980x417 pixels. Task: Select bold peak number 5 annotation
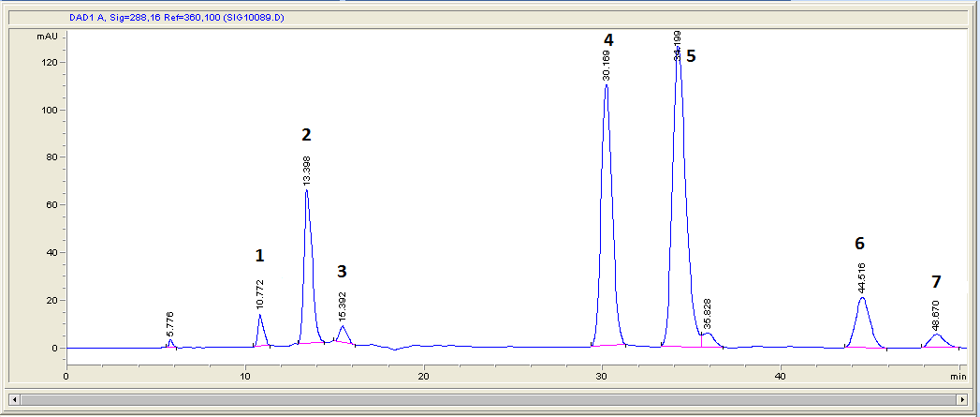coord(691,56)
